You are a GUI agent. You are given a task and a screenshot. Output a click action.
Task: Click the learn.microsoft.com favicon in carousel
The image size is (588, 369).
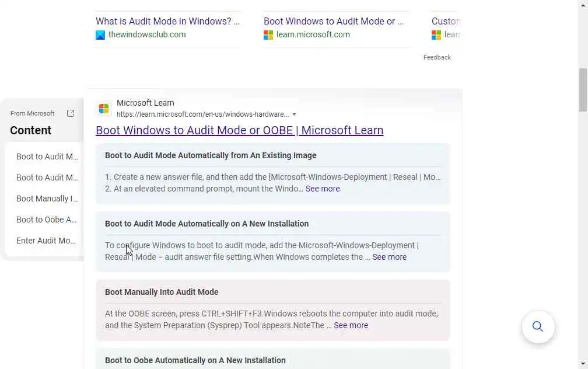[268, 35]
